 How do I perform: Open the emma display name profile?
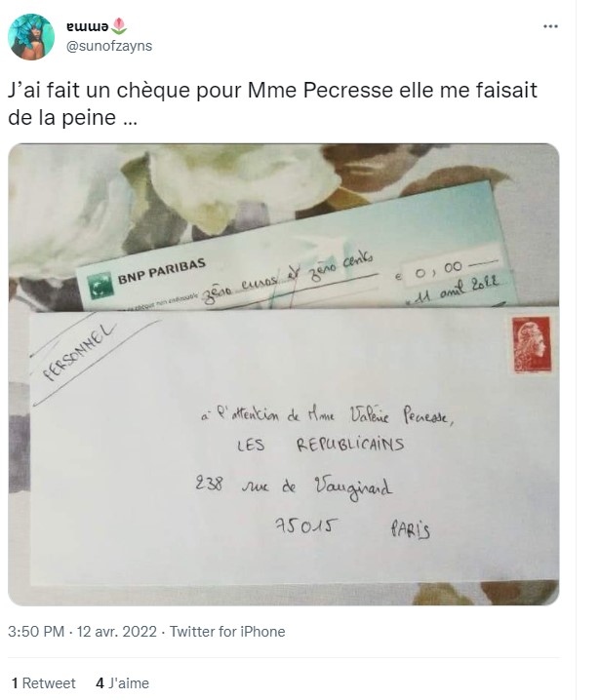88,26
